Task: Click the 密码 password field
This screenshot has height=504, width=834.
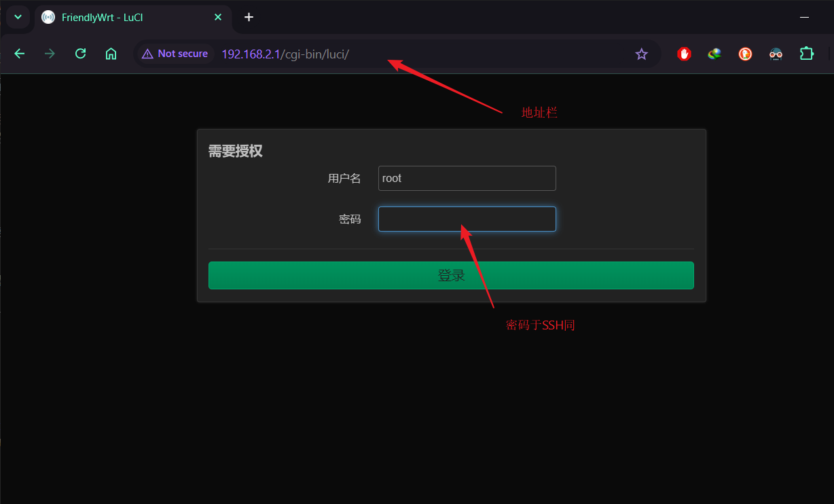Action: point(467,219)
